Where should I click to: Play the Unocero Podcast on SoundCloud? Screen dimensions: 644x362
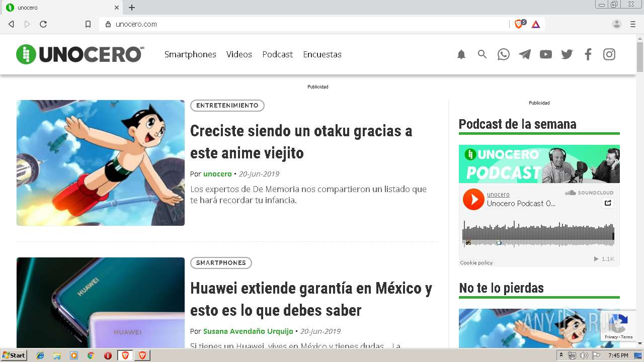point(473,200)
